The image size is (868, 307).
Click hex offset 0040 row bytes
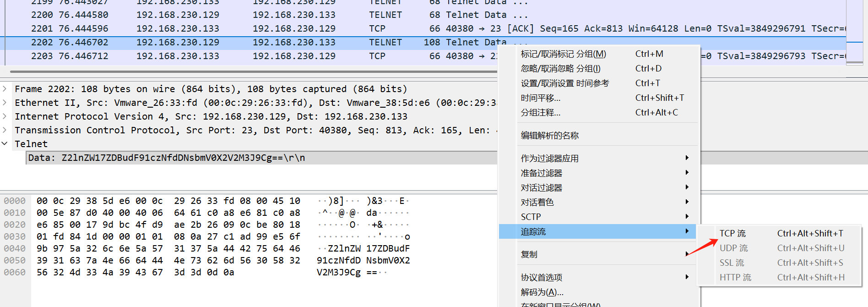click(168, 248)
